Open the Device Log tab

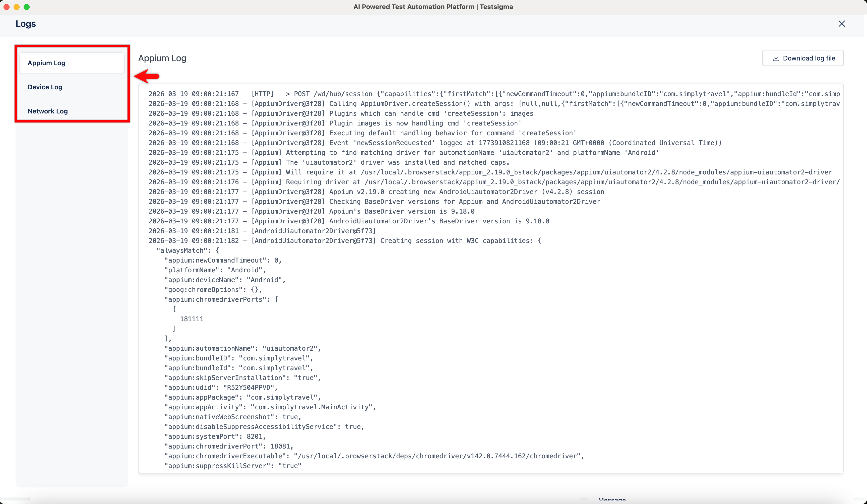coord(45,87)
